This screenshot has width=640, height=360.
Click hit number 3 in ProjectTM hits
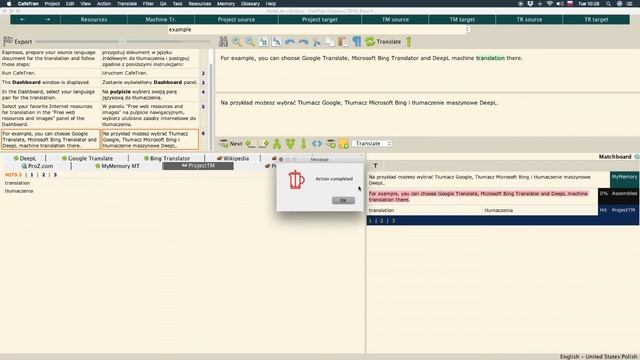click(55, 175)
